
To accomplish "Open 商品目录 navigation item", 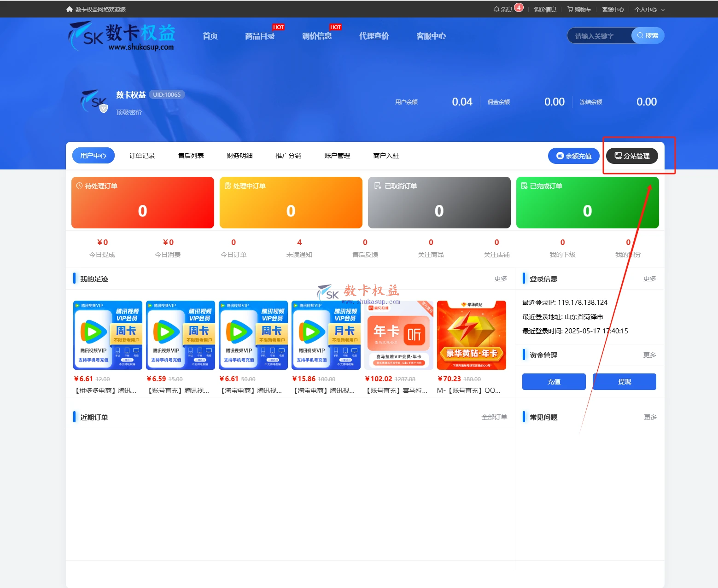I will [260, 36].
